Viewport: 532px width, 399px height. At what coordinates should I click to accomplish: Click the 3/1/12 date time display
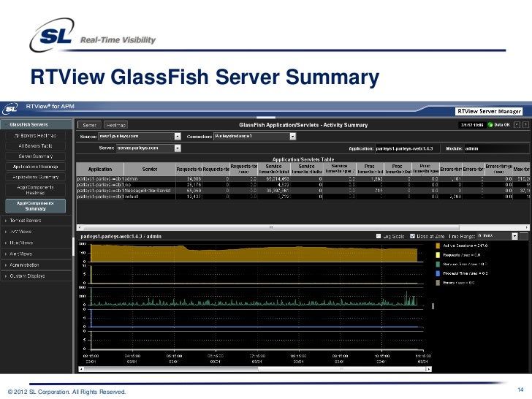[x=472, y=125]
